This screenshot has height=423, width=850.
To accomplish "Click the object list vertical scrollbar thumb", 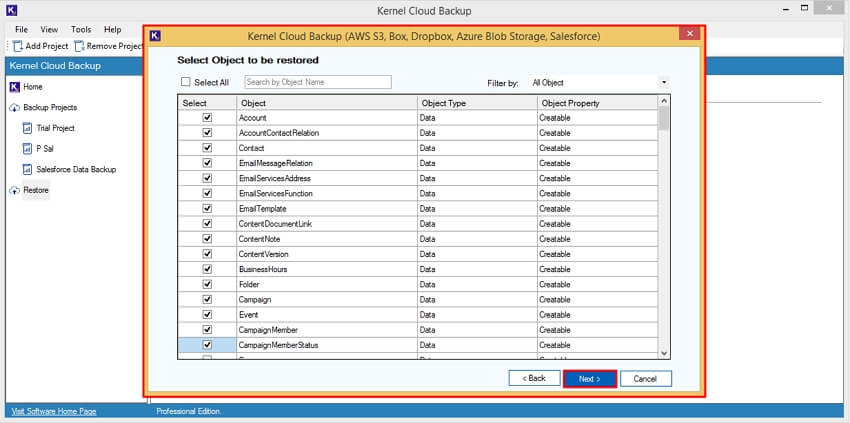I will [x=664, y=119].
